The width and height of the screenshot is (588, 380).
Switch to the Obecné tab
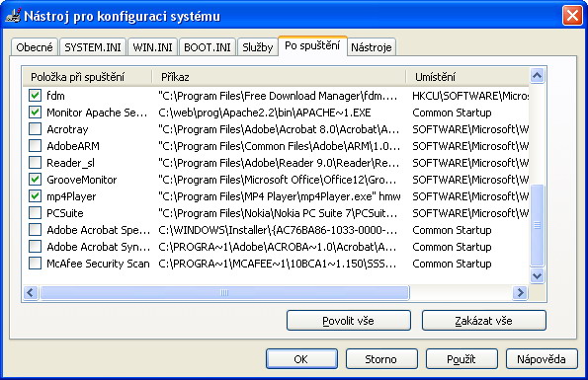35,47
